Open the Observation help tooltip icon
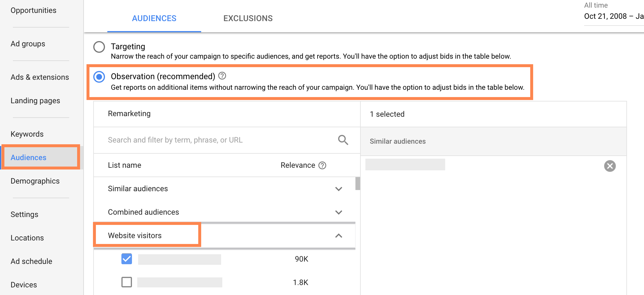Image resolution: width=644 pixels, height=295 pixels. tap(222, 76)
